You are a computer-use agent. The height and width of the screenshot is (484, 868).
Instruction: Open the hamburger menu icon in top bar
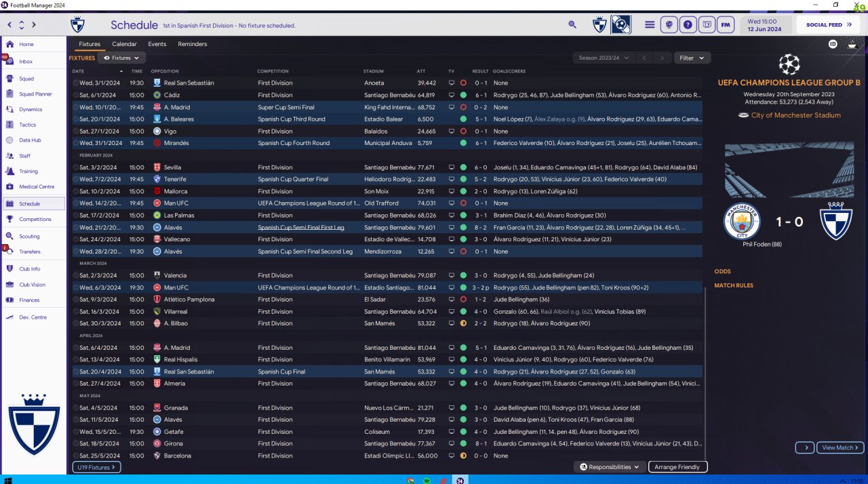coord(650,25)
